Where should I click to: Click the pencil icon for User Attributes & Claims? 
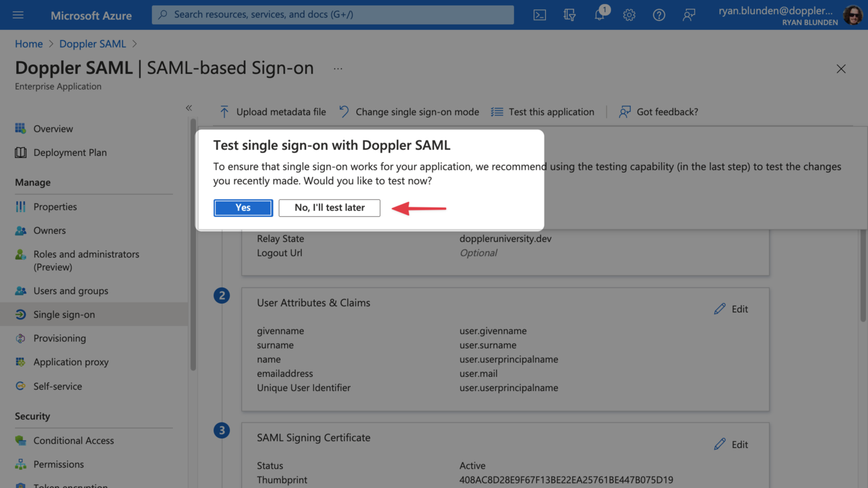point(719,309)
